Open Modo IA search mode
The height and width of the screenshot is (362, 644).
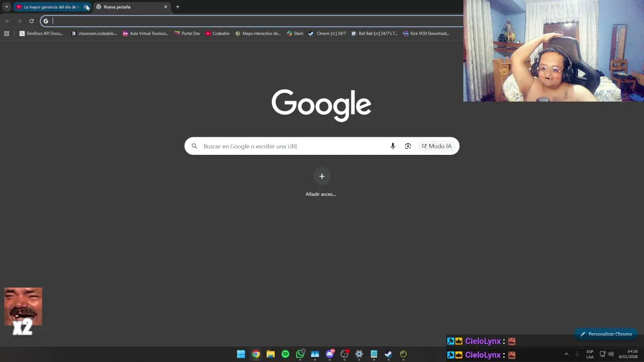[x=437, y=146]
